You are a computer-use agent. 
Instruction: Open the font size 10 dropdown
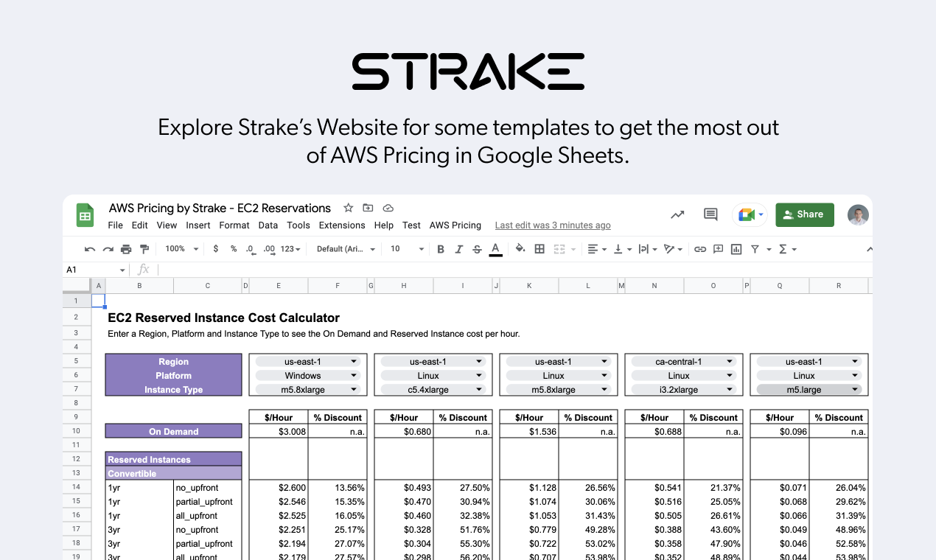click(407, 249)
